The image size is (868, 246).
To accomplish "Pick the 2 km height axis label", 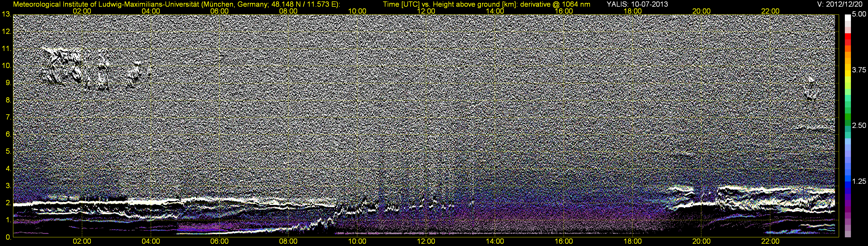I will pyautogui.click(x=8, y=203).
